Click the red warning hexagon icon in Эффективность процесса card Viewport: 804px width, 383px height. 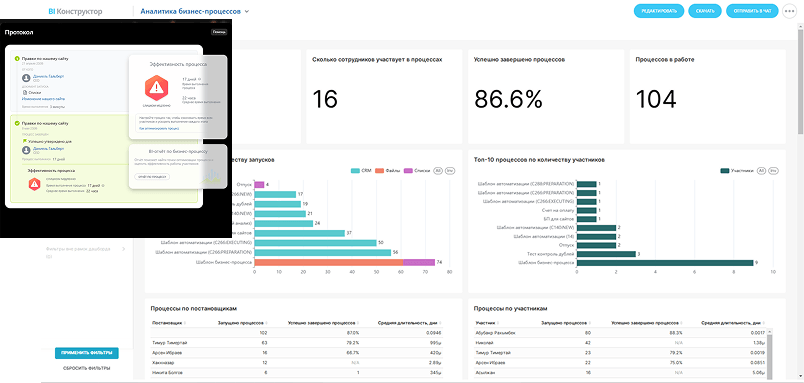coord(156,87)
